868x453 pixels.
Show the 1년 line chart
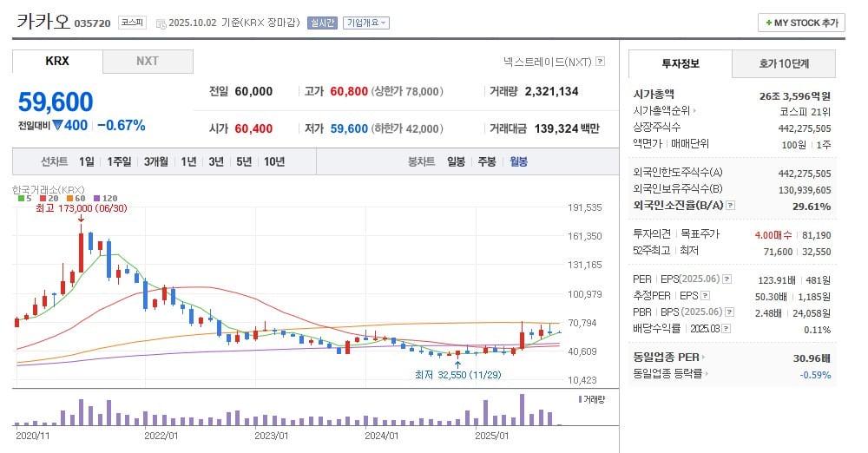click(x=188, y=161)
